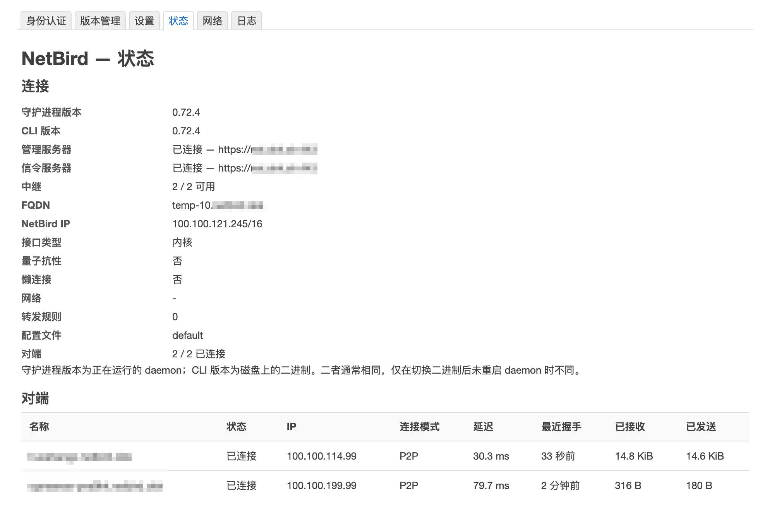Select the CLI 版本 value 0.72.4

[x=186, y=131]
